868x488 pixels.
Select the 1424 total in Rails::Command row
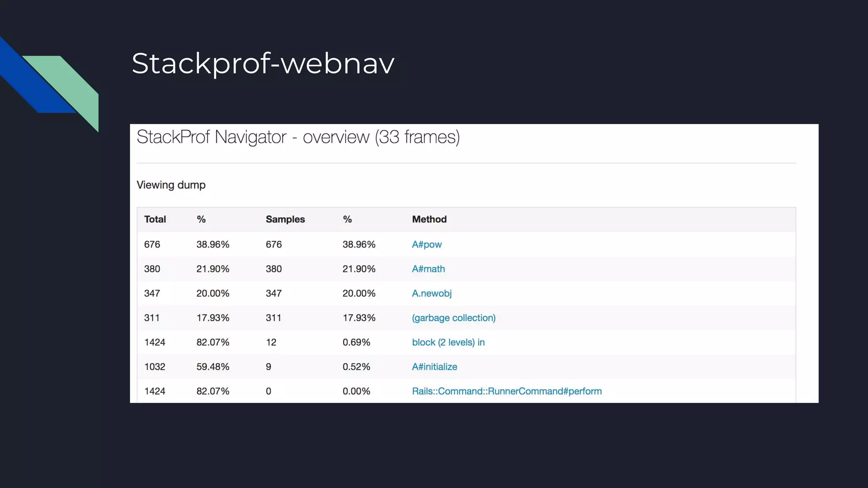[155, 391]
